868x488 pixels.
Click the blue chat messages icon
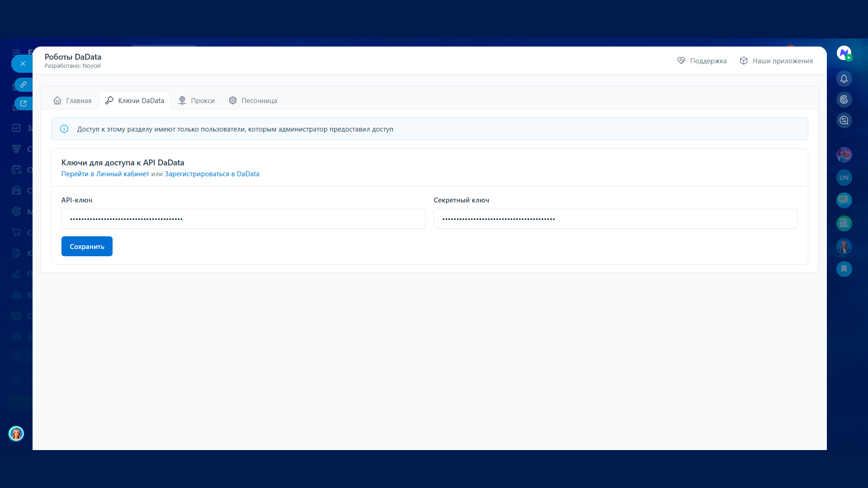pyautogui.click(x=844, y=200)
